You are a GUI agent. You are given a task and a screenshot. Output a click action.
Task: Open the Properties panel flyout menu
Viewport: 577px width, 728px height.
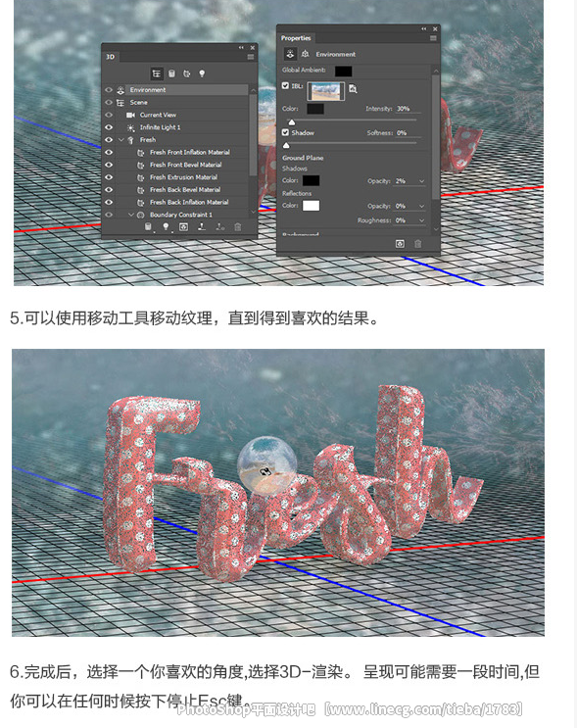click(433, 38)
